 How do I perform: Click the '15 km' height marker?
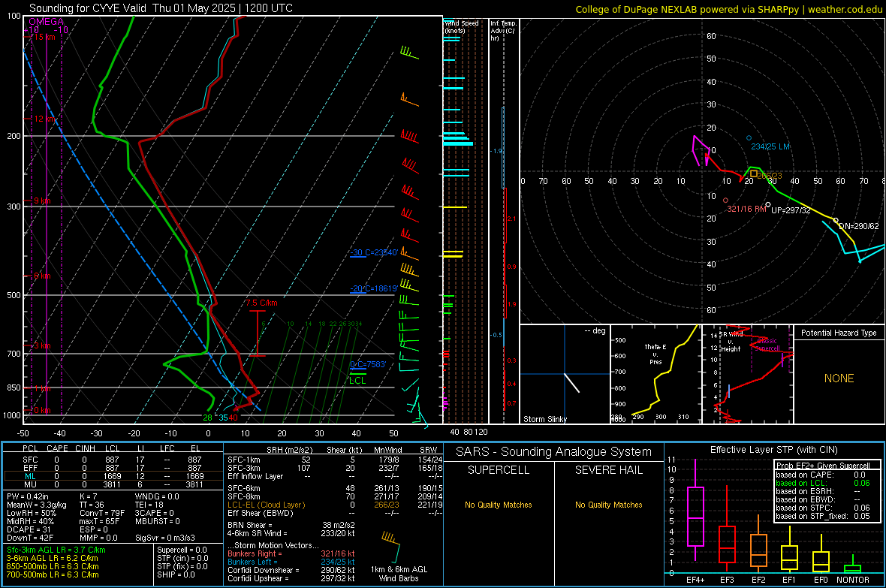[x=44, y=37]
